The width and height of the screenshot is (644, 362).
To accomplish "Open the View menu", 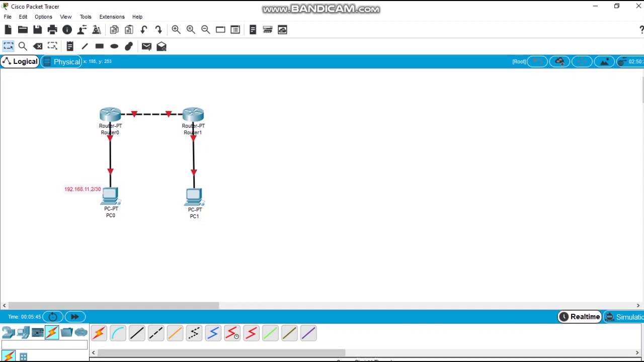I will [66, 17].
